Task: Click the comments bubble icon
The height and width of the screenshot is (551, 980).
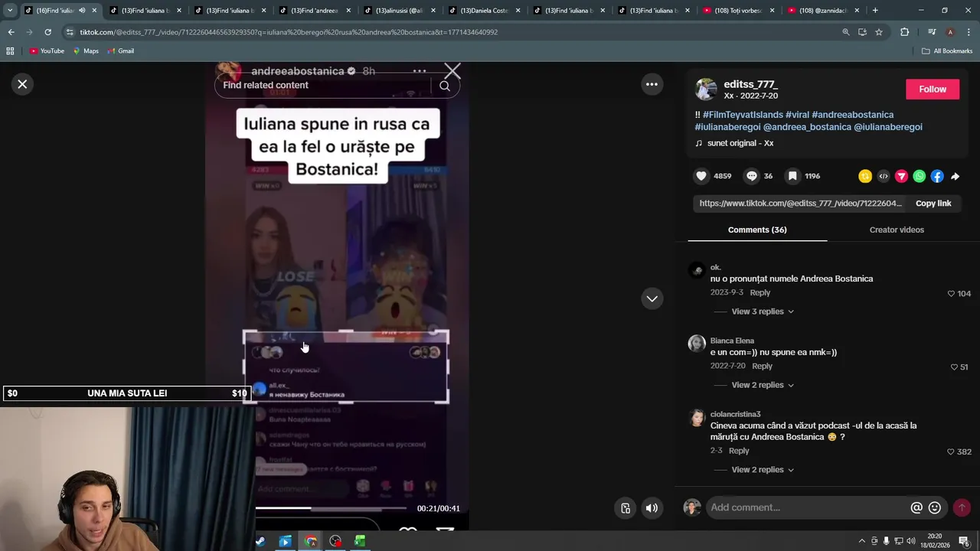Action: pos(752,176)
